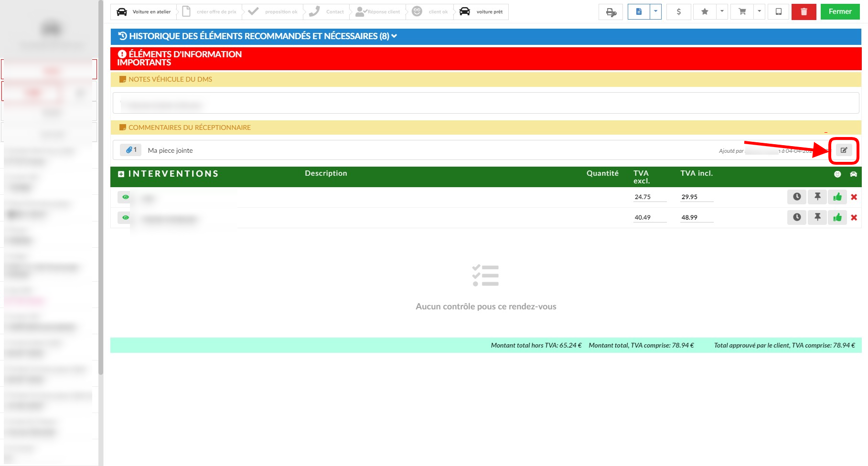Viewport: 868px width, 466px height.
Task: Click the red trash delete button
Action: point(804,12)
